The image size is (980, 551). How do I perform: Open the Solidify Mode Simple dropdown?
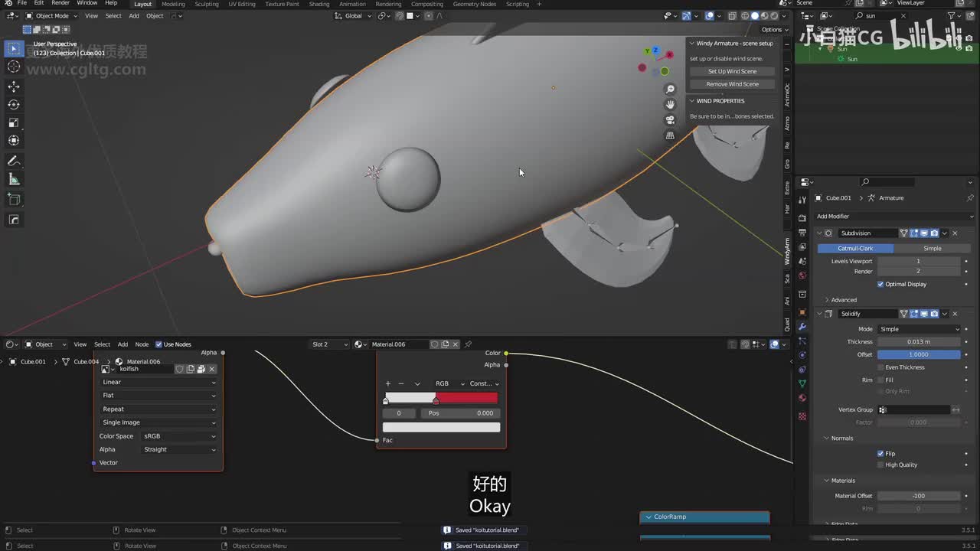[x=919, y=329]
